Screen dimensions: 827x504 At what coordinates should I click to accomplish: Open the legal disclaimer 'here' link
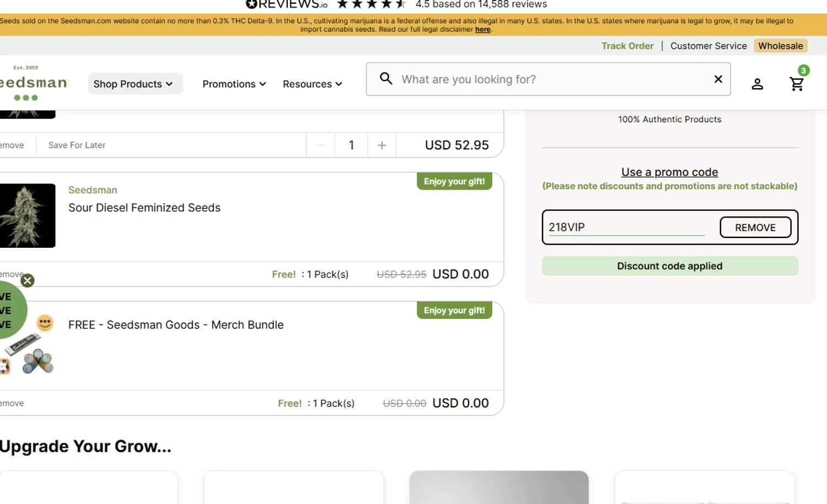[x=482, y=29]
